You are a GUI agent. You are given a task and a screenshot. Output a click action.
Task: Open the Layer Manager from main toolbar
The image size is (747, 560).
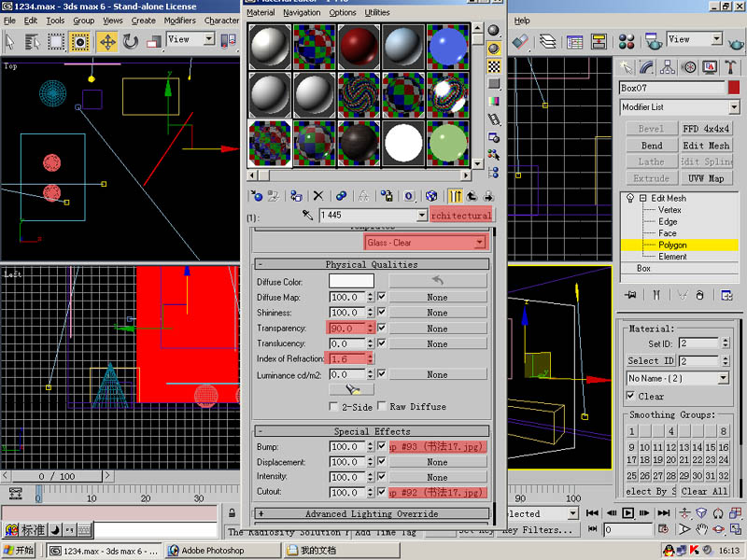click(x=548, y=41)
